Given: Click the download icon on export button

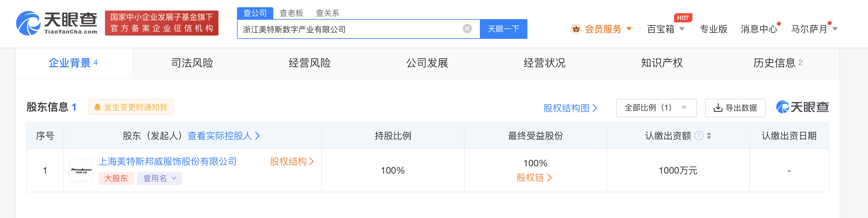Looking at the screenshot, I should (x=718, y=108).
